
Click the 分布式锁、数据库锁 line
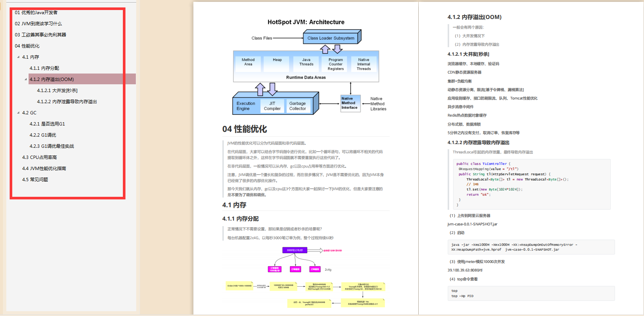(x=464, y=124)
